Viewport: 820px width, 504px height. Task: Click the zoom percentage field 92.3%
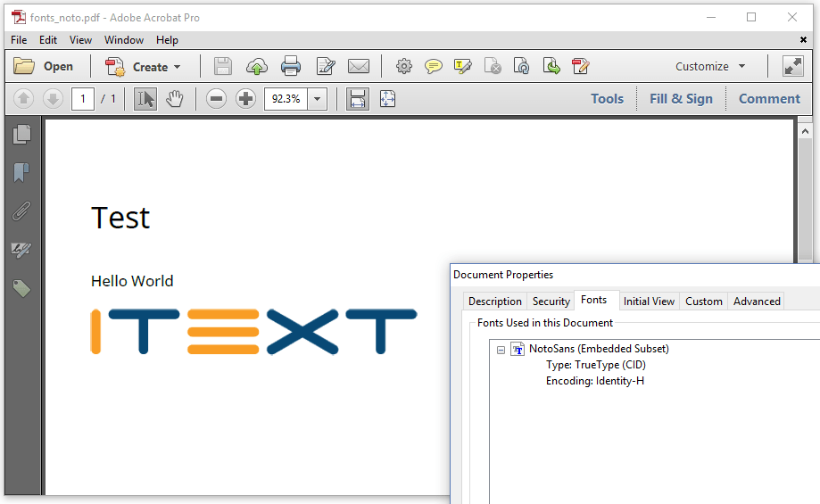286,99
